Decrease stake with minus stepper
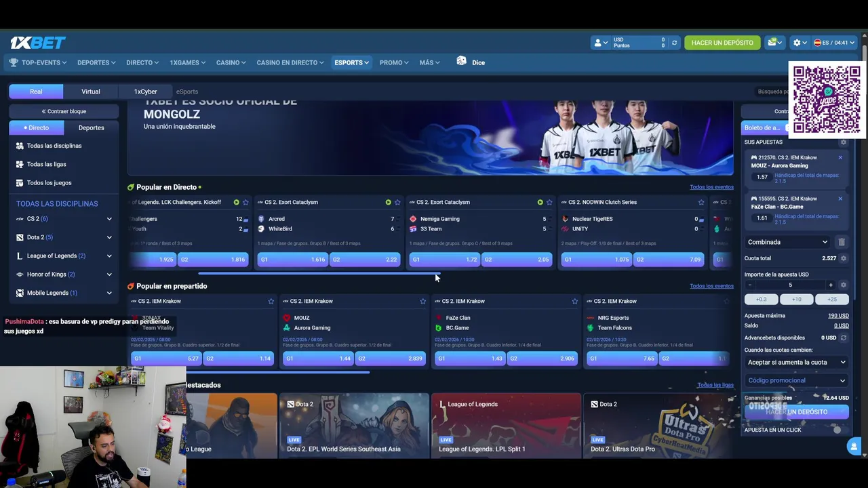868x488 pixels. (749, 285)
